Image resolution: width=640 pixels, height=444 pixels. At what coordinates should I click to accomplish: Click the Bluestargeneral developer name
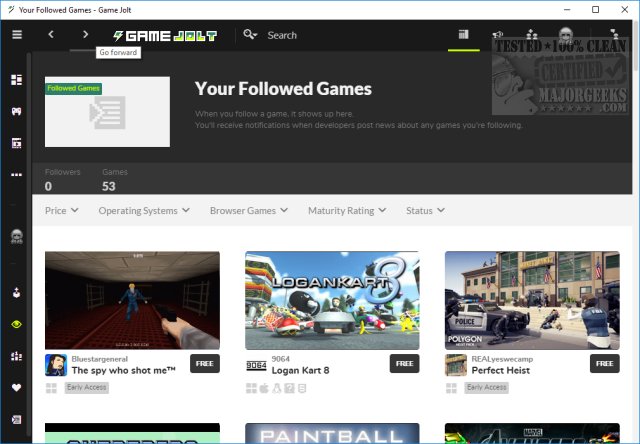coord(100,359)
